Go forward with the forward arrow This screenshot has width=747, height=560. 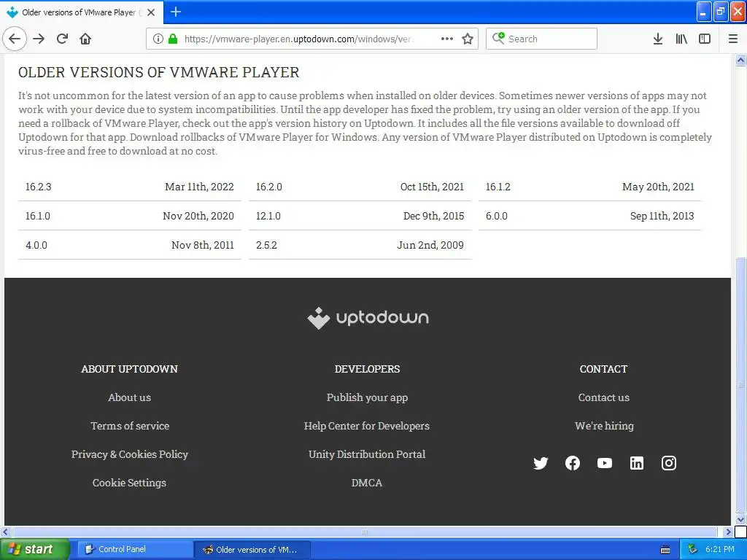tap(39, 39)
